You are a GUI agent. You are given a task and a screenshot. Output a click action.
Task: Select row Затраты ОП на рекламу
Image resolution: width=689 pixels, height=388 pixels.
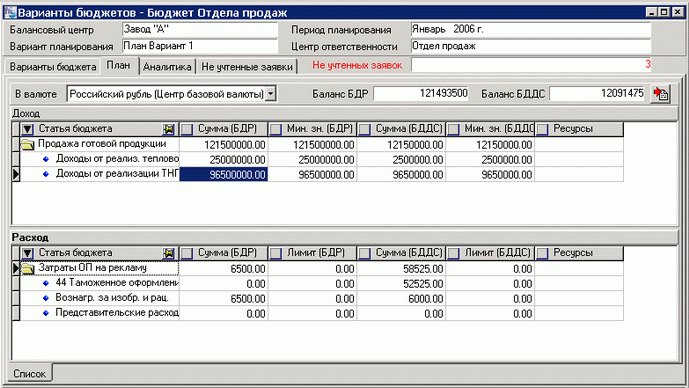click(x=317, y=268)
